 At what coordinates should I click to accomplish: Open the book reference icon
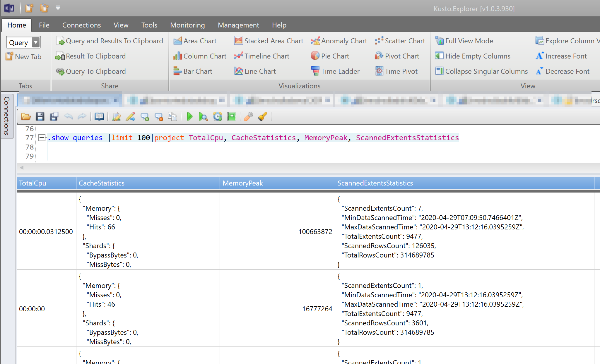pos(99,117)
